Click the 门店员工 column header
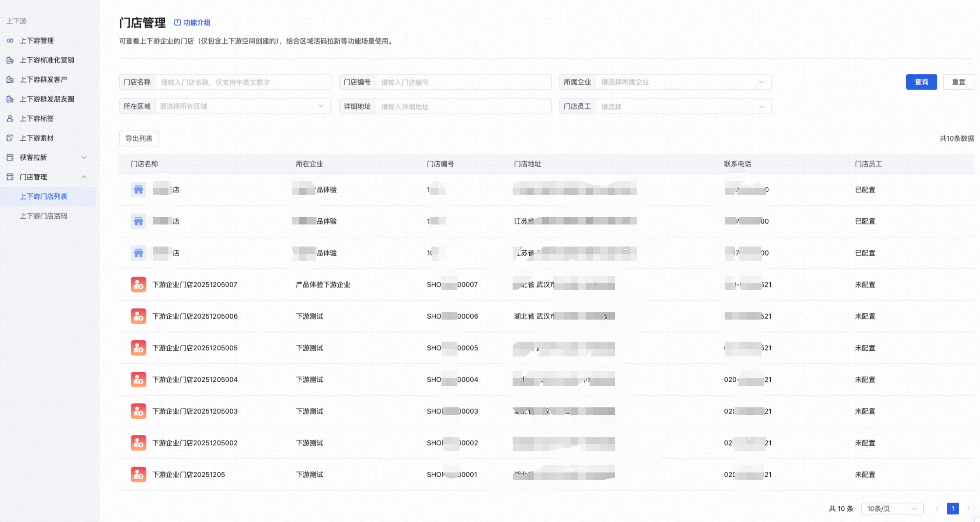 click(x=869, y=164)
